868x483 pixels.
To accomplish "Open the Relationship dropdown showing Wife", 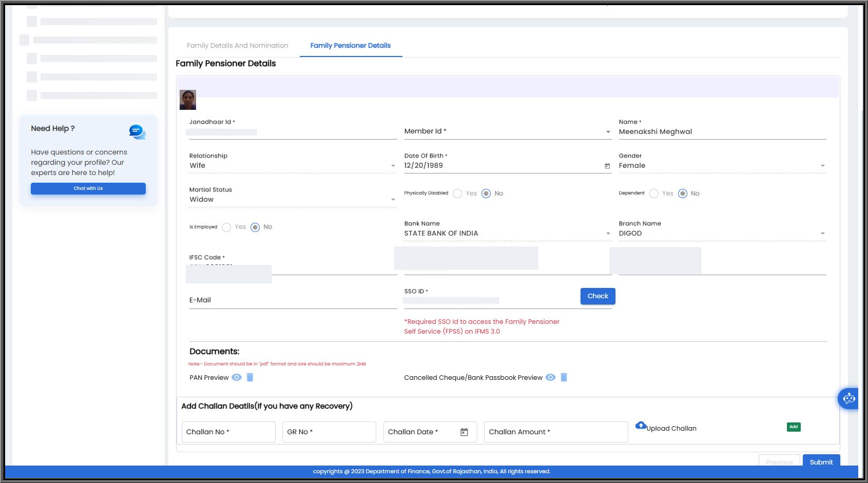I will click(x=293, y=165).
